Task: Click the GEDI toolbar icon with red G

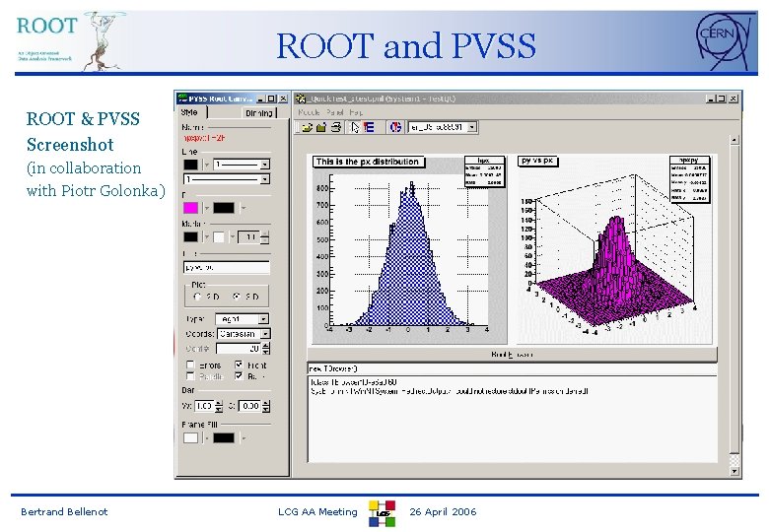Action: click(x=395, y=128)
